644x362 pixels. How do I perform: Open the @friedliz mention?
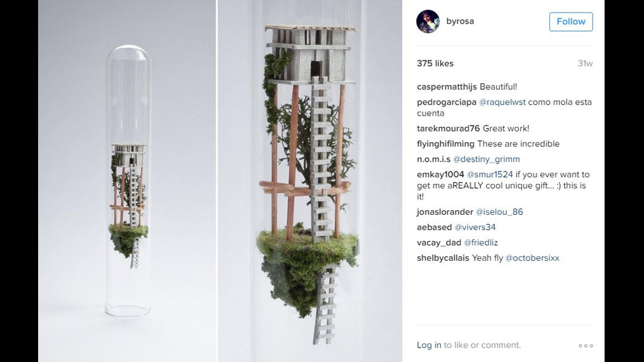pyautogui.click(x=480, y=243)
